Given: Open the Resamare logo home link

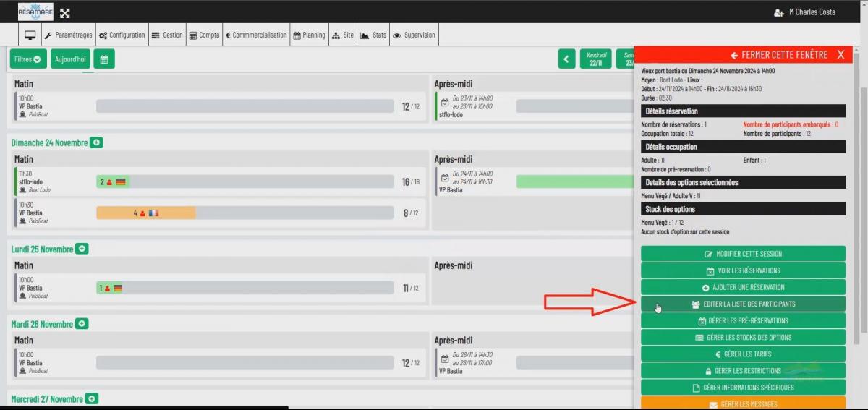Looking at the screenshot, I should [35, 12].
